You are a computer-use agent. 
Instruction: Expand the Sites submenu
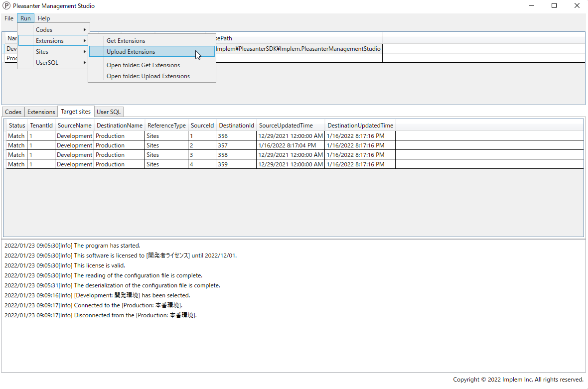click(x=54, y=52)
